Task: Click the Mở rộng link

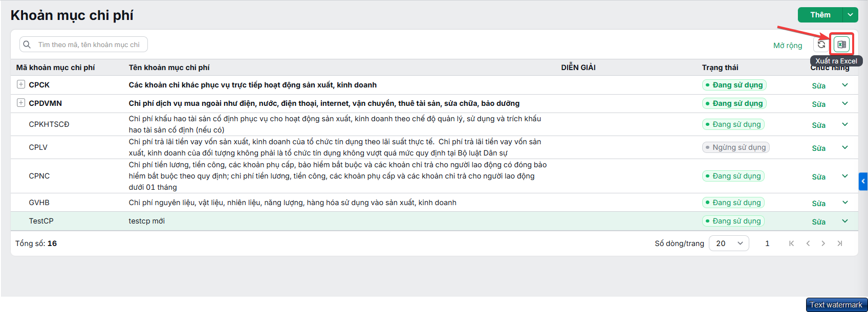Action: [x=788, y=46]
